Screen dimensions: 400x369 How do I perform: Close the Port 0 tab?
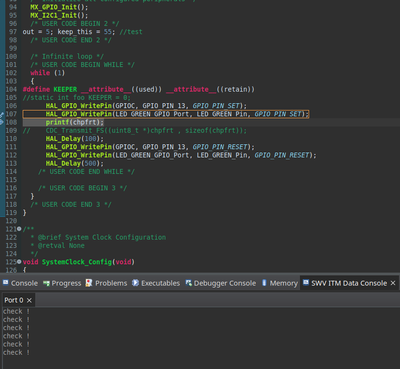click(29, 300)
